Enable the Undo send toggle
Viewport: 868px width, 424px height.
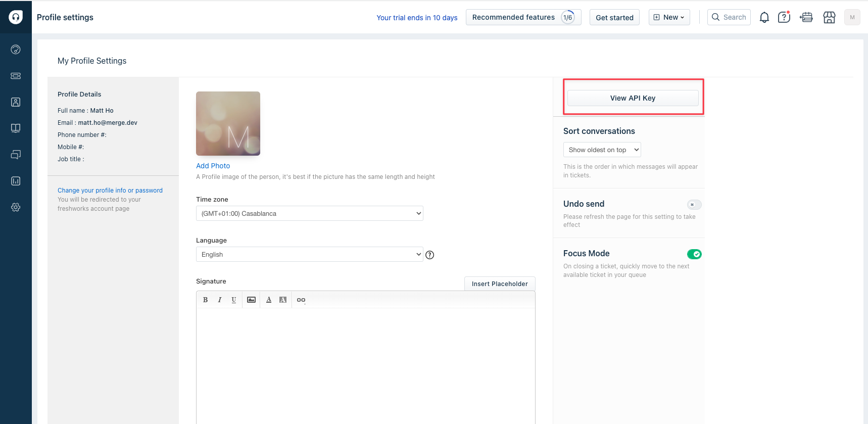[694, 205]
